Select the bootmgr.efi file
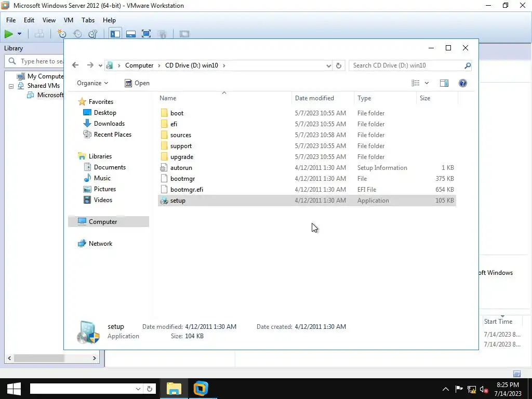Image resolution: width=532 pixels, height=399 pixels. (307, 189)
